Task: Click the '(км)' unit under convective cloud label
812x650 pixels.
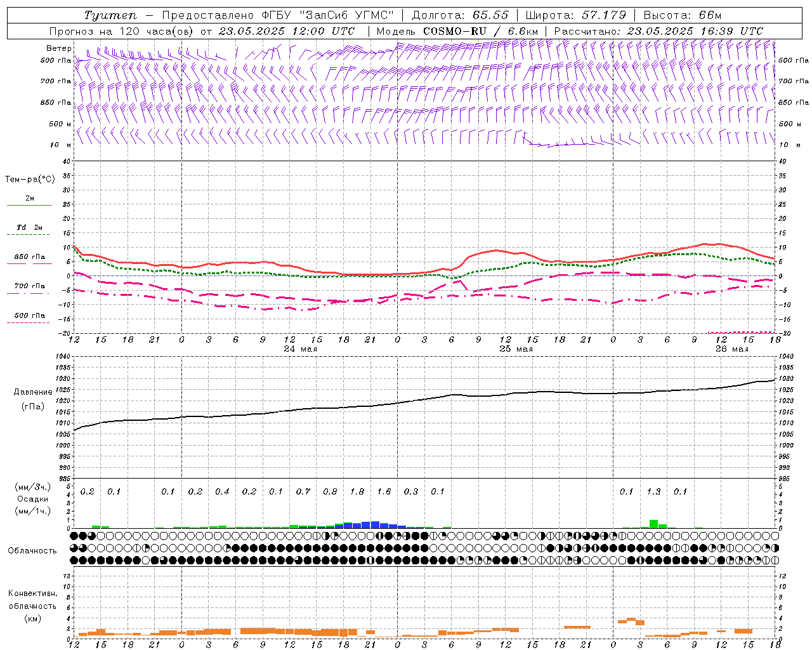Action: point(32,618)
